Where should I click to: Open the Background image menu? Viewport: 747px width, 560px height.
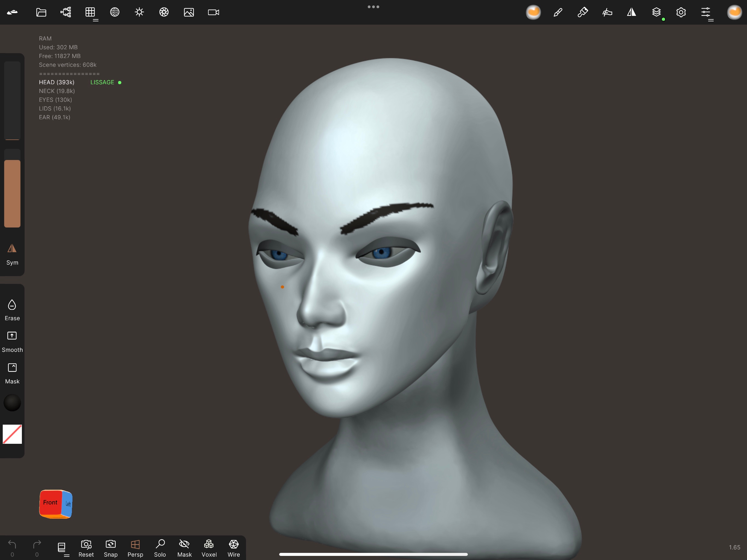coord(189,13)
